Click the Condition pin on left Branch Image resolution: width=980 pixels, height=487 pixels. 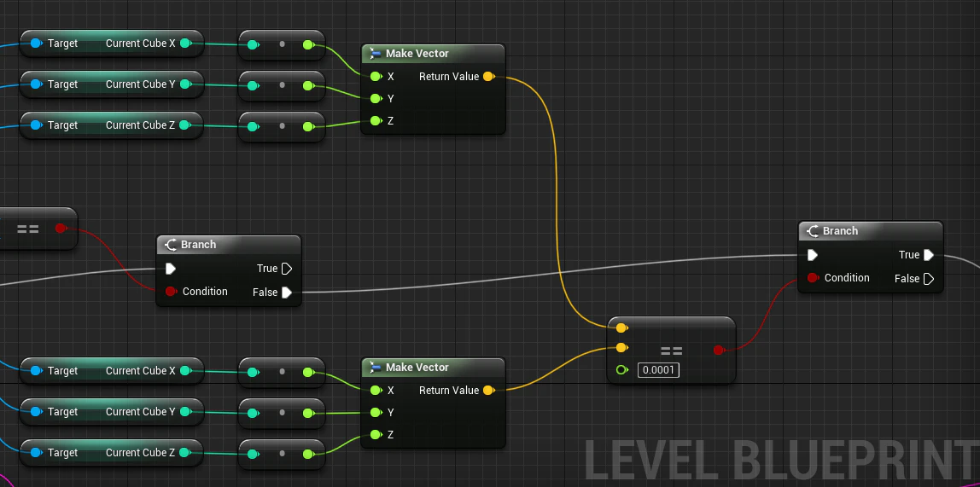[x=171, y=292]
